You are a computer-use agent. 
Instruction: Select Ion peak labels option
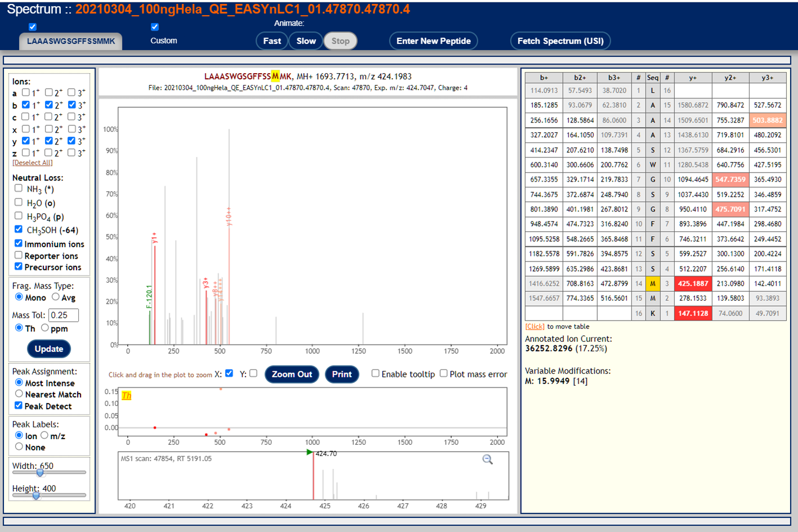click(x=19, y=435)
